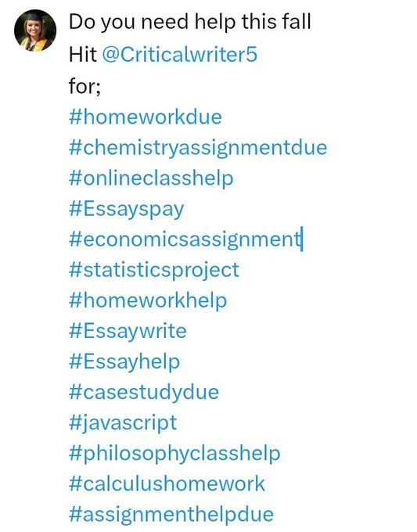Follow the #calculushomework hashtag
The width and height of the screenshot is (417, 532).
[167, 483]
